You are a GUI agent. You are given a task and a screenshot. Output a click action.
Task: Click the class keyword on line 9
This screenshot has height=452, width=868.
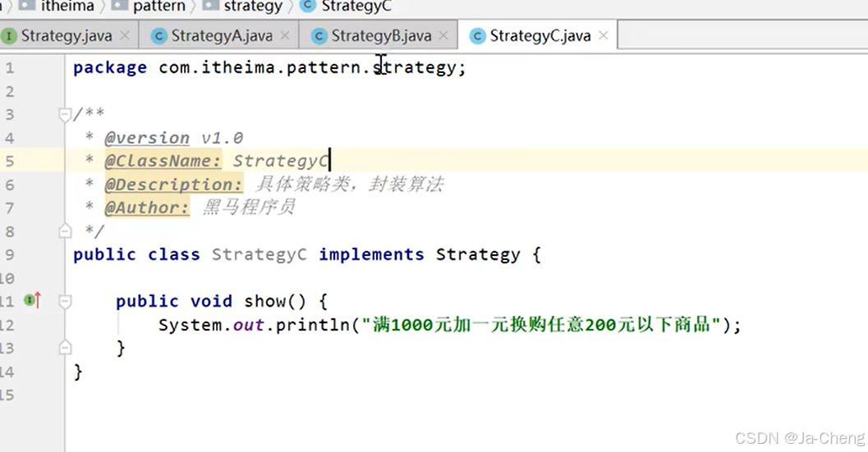coord(174,254)
